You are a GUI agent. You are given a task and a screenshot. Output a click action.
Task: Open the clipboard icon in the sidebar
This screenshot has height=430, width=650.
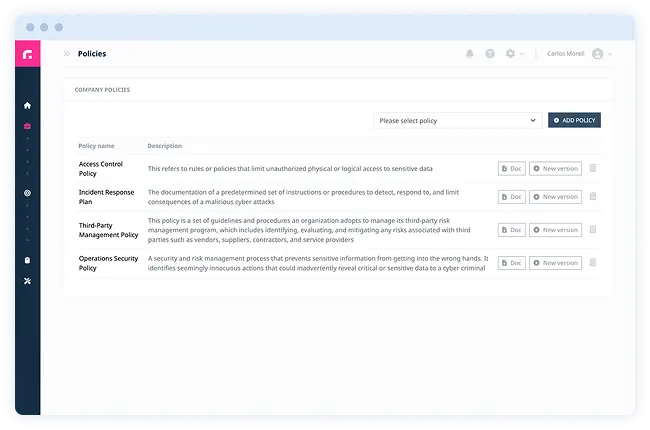[27, 260]
